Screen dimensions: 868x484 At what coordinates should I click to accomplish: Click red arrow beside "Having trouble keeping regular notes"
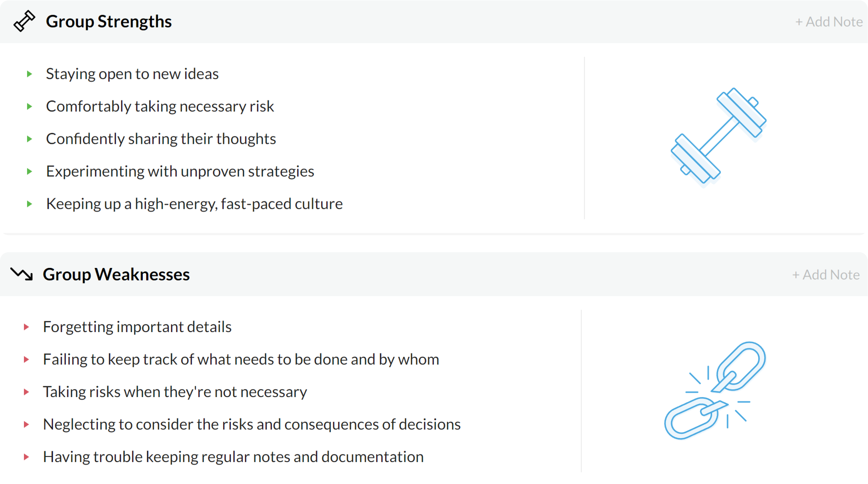[x=26, y=457]
